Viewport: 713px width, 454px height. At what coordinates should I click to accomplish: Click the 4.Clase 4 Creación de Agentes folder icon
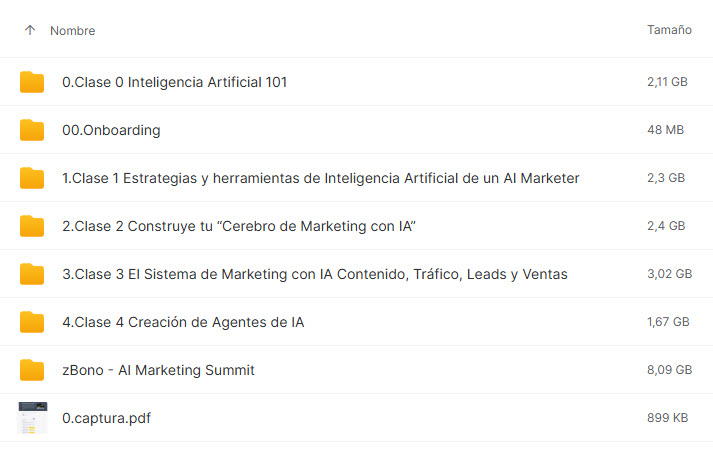coord(32,322)
